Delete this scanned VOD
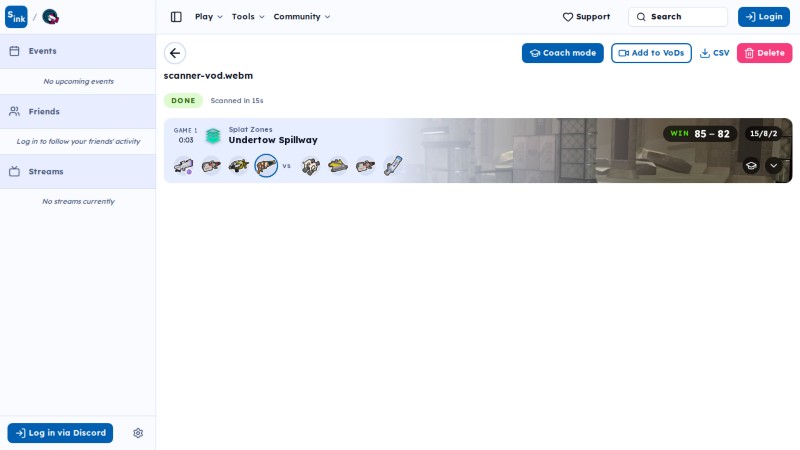 click(x=764, y=53)
